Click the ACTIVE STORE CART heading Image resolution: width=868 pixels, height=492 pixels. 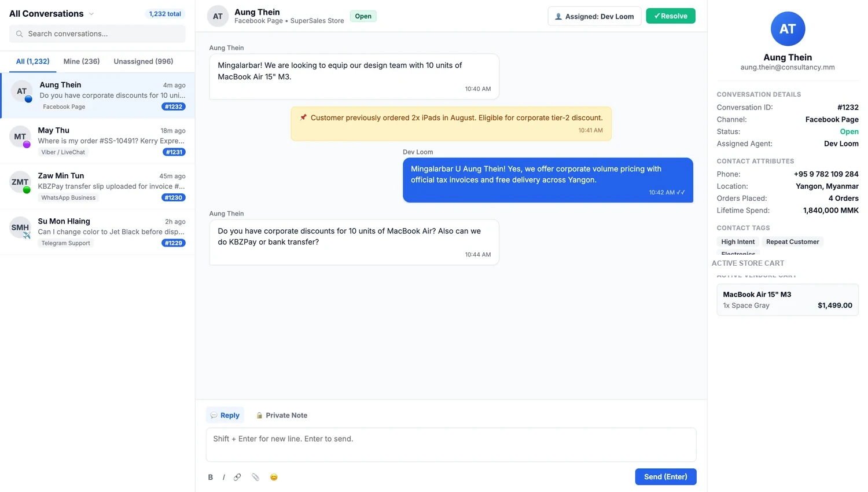[748, 263]
